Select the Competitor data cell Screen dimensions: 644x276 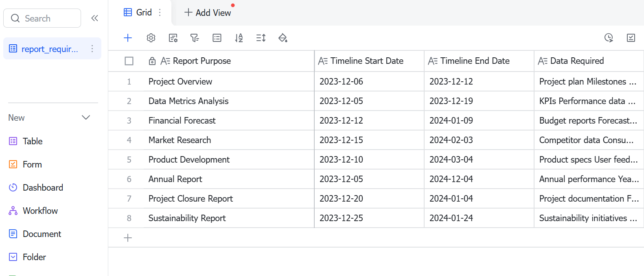589,140
